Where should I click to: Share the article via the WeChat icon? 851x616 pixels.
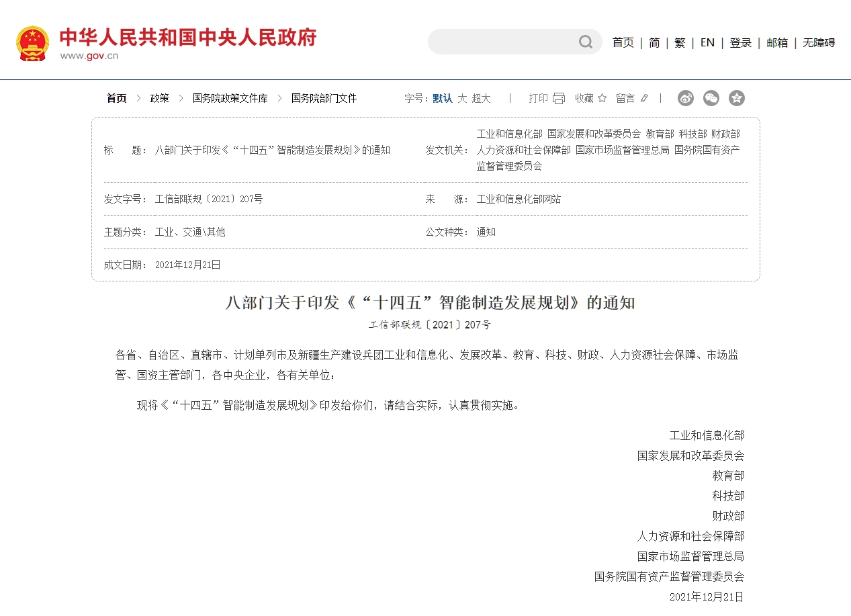click(x=711, y=98)
